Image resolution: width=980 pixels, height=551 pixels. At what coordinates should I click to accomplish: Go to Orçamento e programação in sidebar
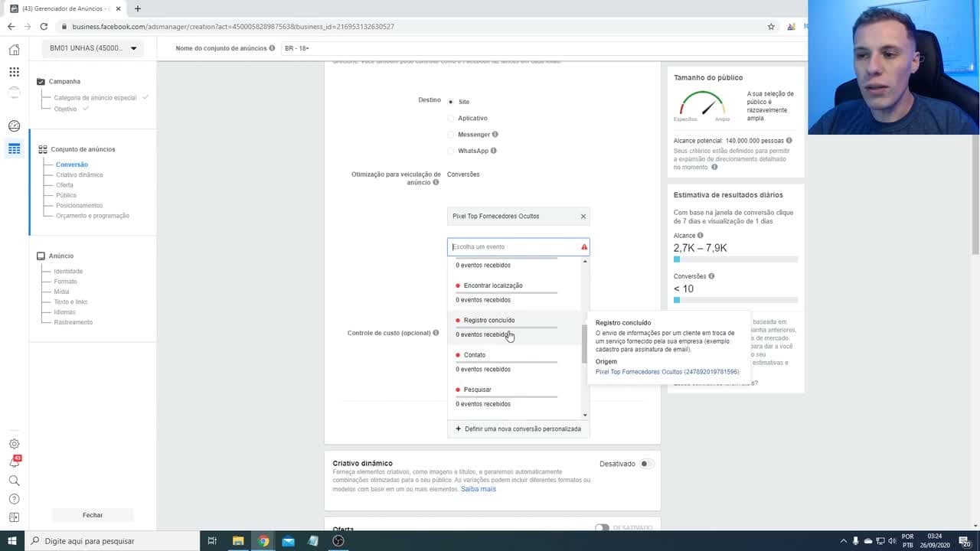click(x=93, y=216)
